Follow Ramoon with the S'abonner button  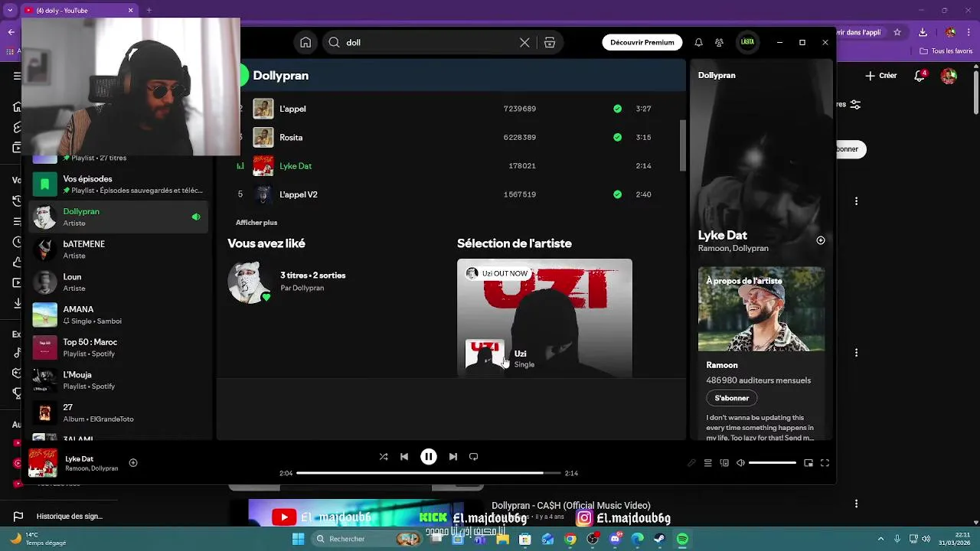click(x=732, y=398)
